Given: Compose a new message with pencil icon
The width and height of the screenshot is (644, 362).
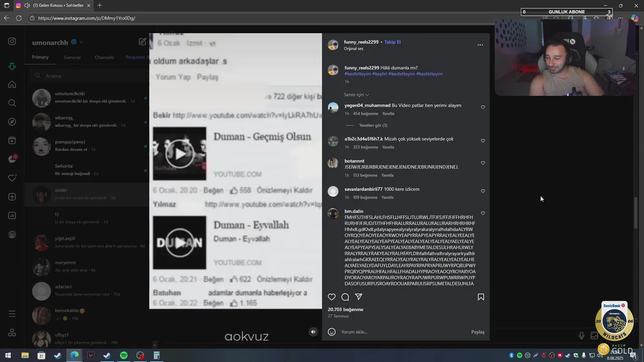Looking at the screenshot, I should (142, 42).
